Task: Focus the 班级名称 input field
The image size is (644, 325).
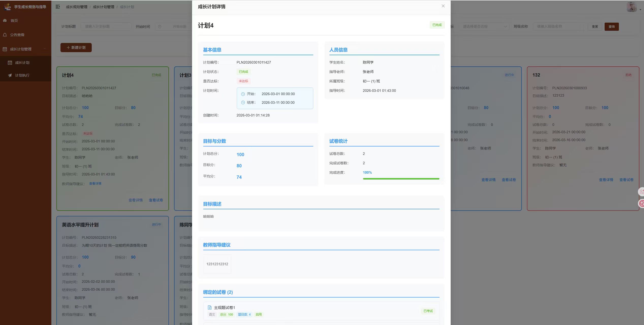Action: click(x=558, y=26)
